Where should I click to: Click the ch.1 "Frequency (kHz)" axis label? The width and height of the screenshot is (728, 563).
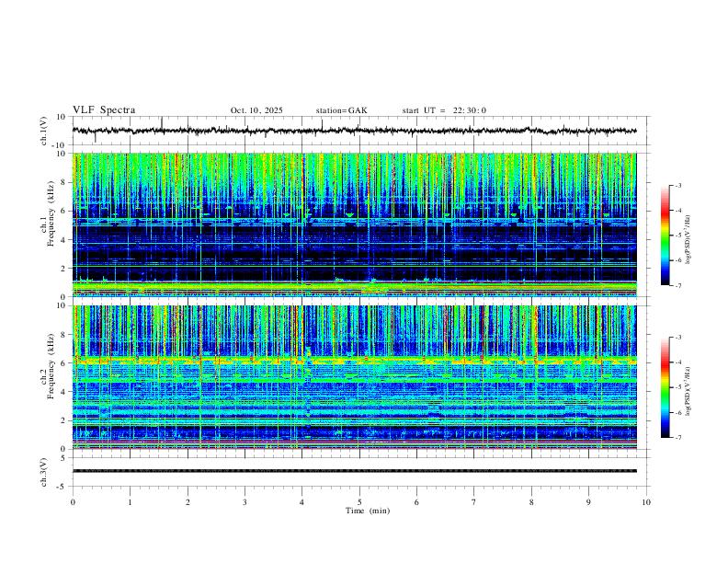click(x=51, y=215)
